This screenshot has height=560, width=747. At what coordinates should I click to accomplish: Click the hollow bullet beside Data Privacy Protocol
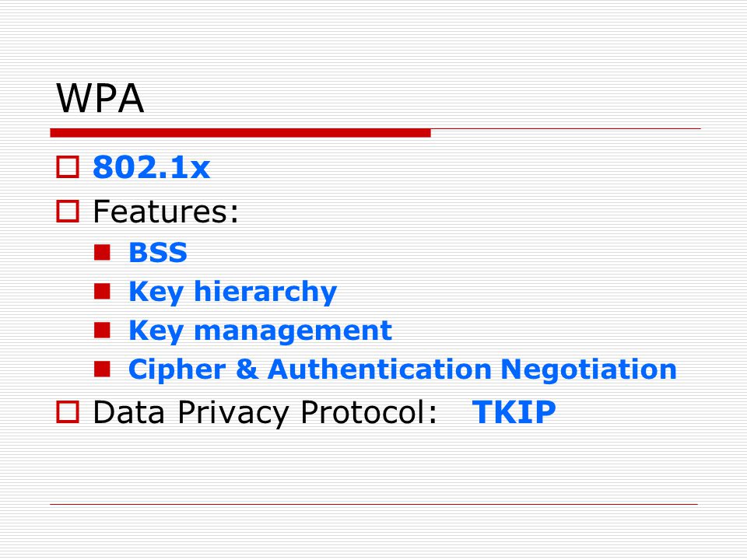tap(68, 412)
